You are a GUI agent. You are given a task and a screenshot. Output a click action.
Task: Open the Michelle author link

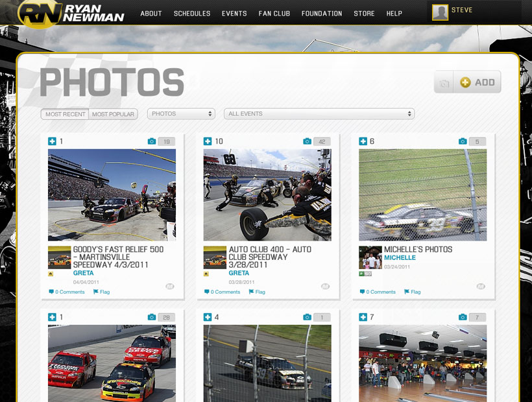(400, 257)
